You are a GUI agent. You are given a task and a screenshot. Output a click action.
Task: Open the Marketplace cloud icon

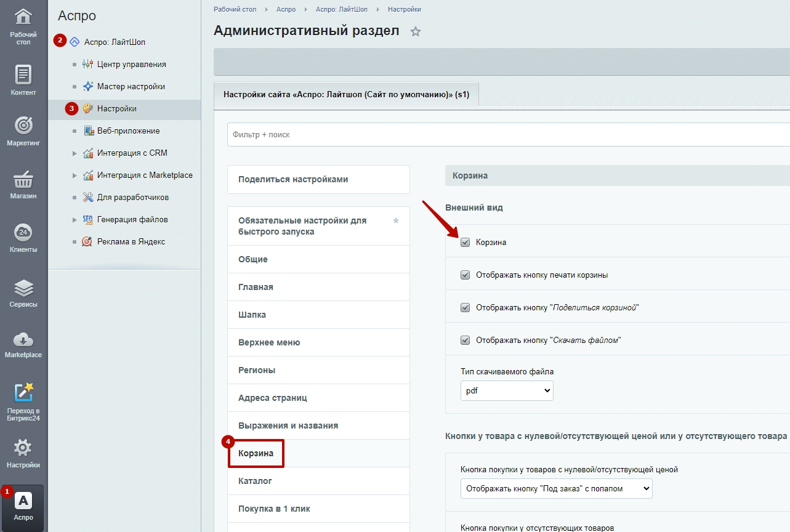pos(23,339)
